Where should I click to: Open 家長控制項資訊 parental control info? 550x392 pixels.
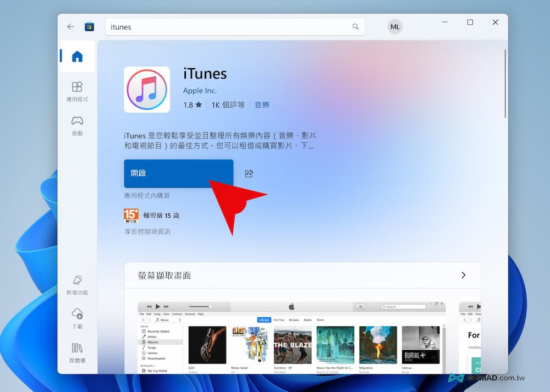147,231
